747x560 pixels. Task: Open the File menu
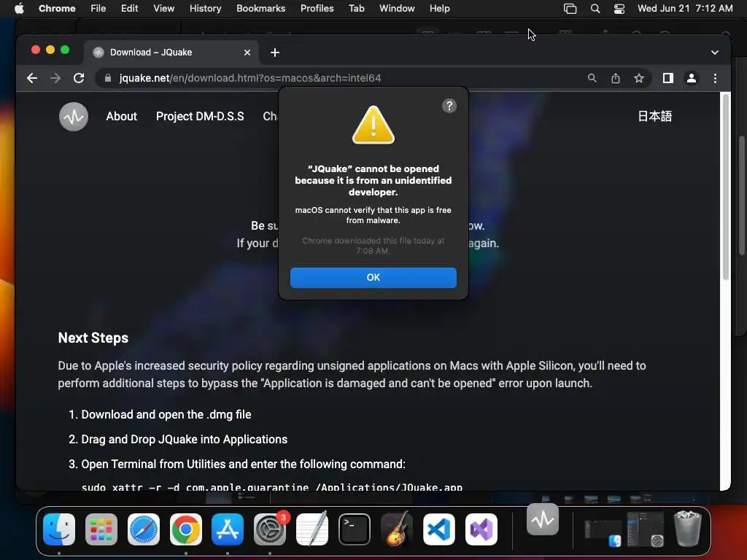[x=98, y=9]
